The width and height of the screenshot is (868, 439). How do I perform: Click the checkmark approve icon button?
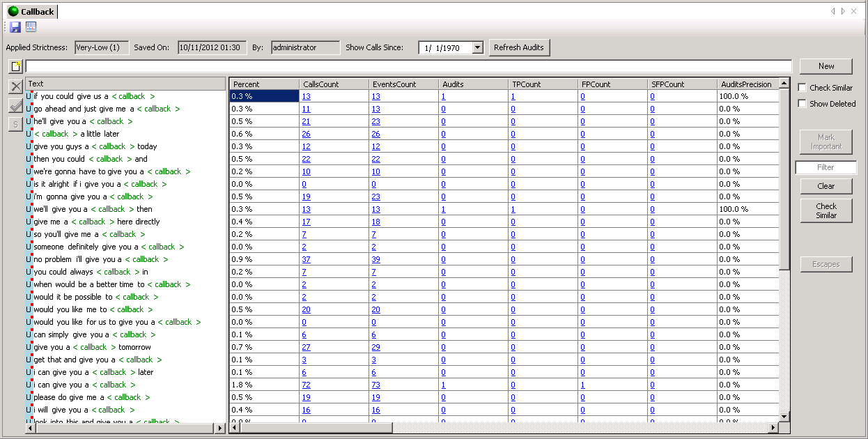click(15, 105)
